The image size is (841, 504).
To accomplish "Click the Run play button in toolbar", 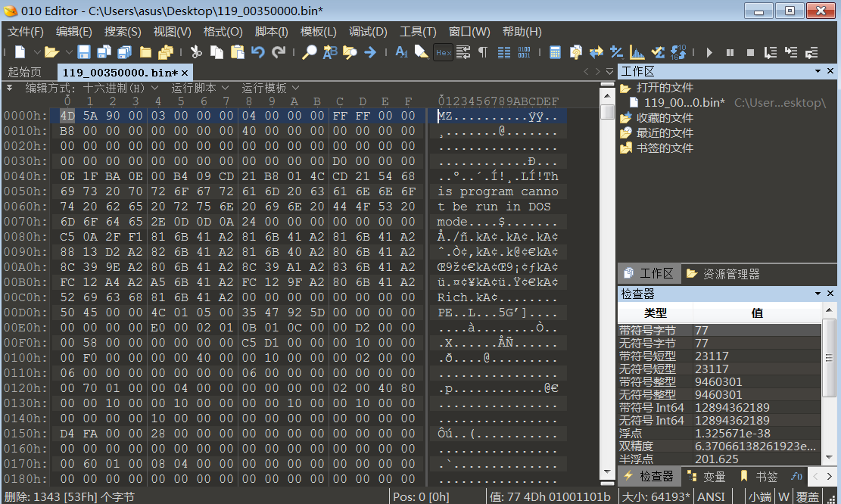I will pyautogui.click(x=709, y=52).
